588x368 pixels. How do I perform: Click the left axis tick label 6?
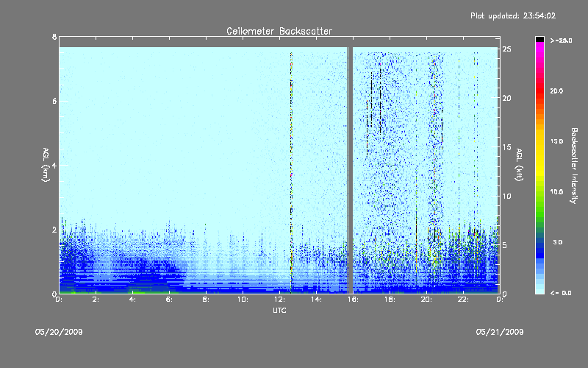point(54,101)
